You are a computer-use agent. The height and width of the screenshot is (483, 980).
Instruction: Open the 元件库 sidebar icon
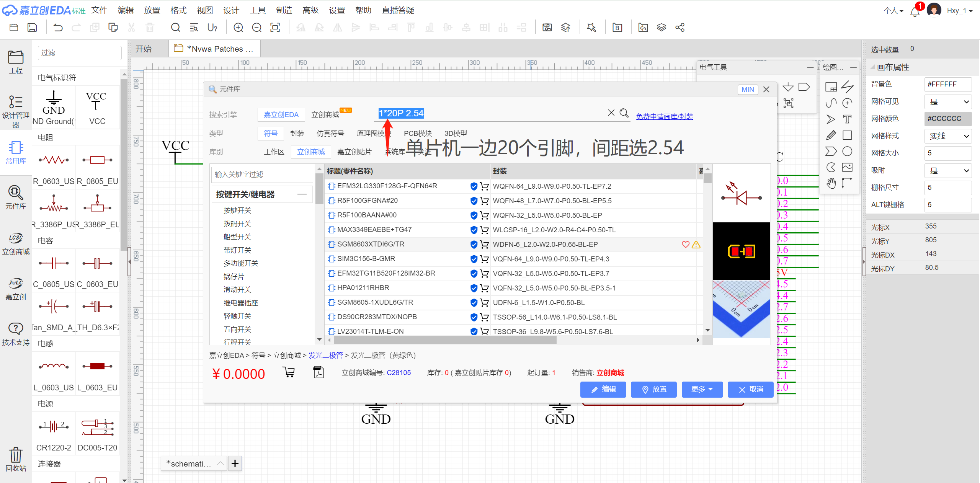coord(16,197)
